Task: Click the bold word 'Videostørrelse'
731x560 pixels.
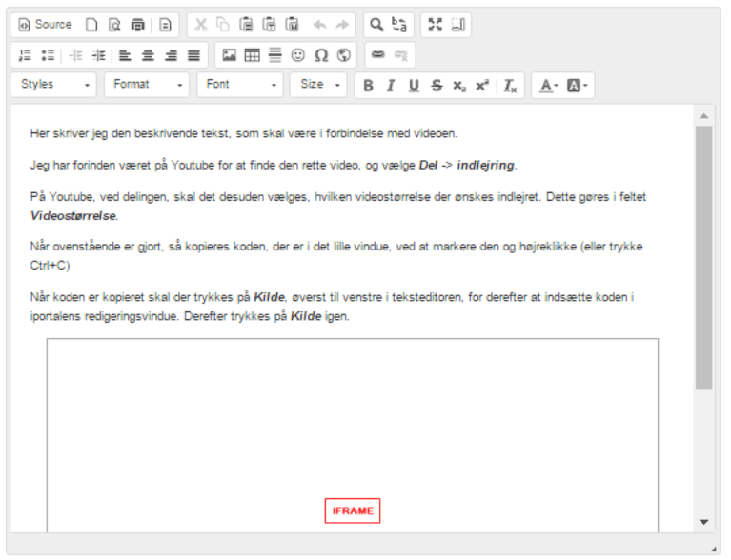Action: [73, 215]
